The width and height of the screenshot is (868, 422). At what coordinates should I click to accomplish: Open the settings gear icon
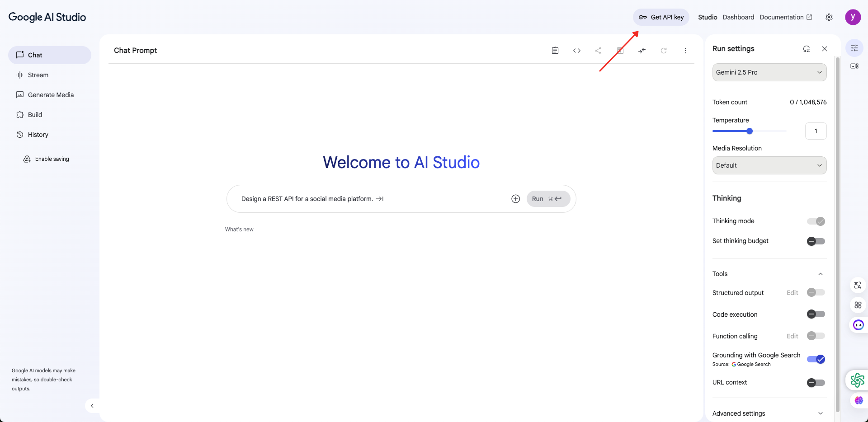coord(829,17)
